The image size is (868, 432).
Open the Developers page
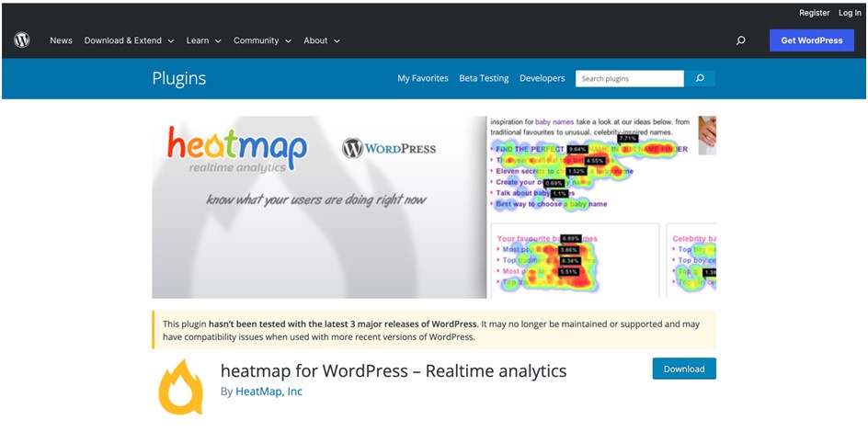pos(542,78)
